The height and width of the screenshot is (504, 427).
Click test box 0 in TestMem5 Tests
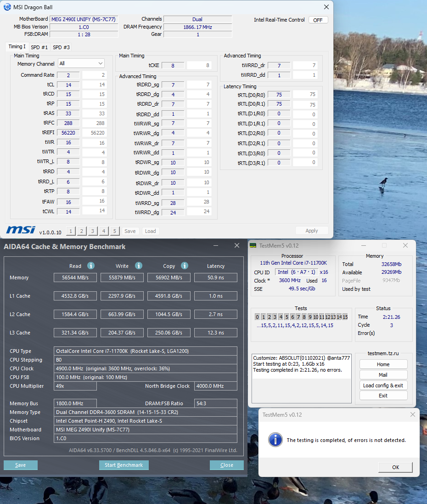point(257,317)
